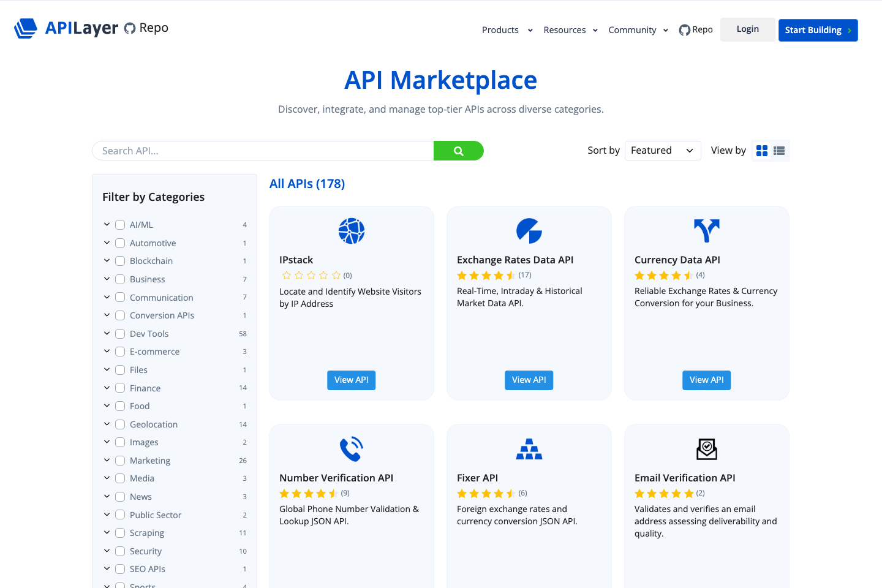
Task: Click the Exchange Rates Data API pie icon
Action: coord(529,231)
